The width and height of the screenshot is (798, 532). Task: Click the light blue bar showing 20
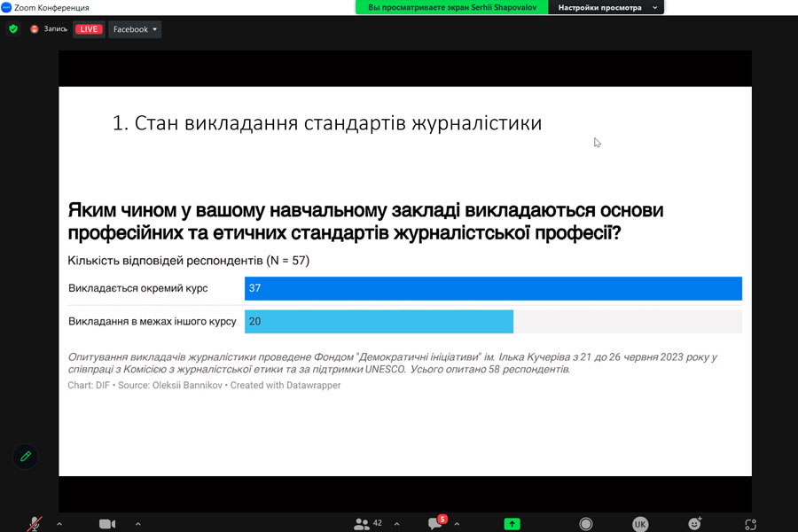[x=379, y=321]
